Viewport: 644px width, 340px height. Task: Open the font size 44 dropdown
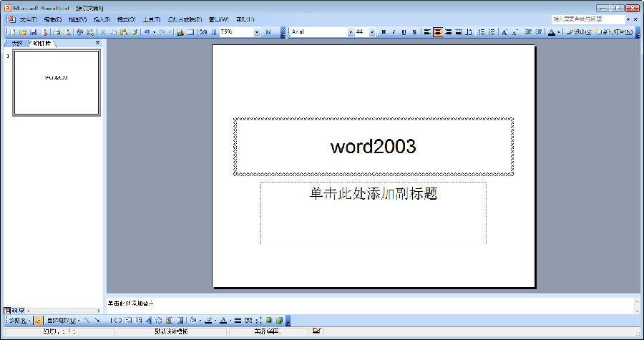pyautogui.click(x=372, y=32)
